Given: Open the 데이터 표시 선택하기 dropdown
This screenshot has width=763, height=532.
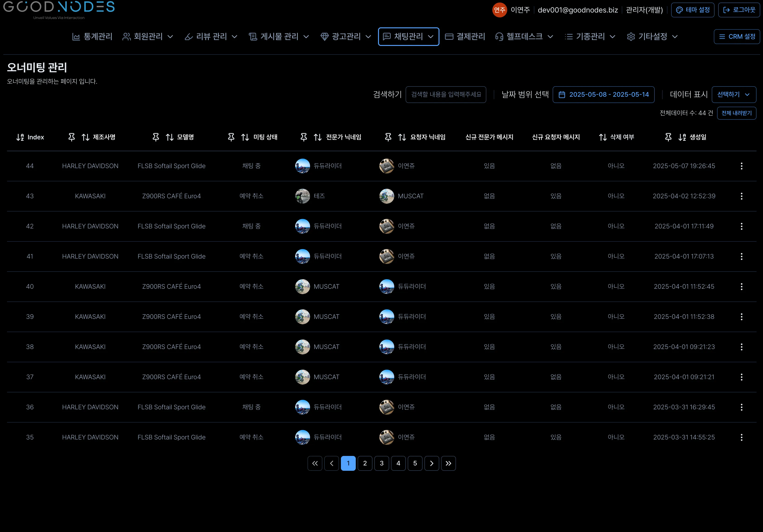Looking at the screenshot, I should pyautogui.click(x=734, y=95).
